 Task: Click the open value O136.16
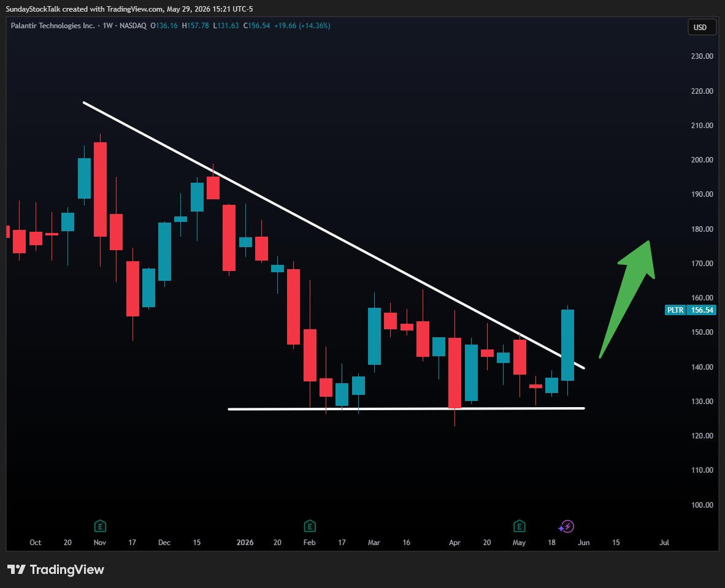tap(164, 26)
